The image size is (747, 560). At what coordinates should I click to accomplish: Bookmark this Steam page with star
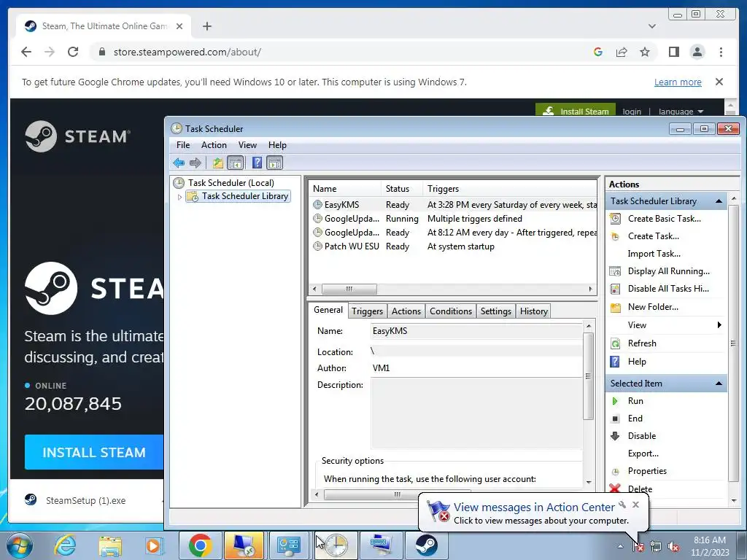click(645, 52)
